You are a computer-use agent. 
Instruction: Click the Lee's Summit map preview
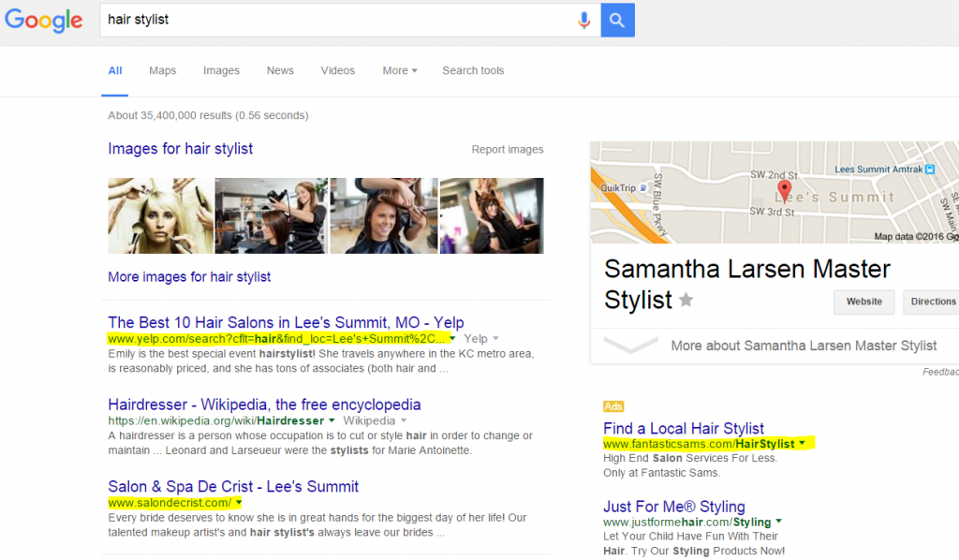[775, 193]
